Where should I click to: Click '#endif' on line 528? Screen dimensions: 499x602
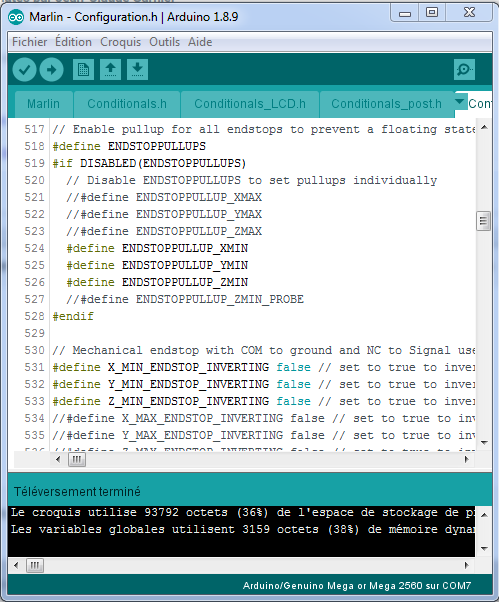click(73, 317)
